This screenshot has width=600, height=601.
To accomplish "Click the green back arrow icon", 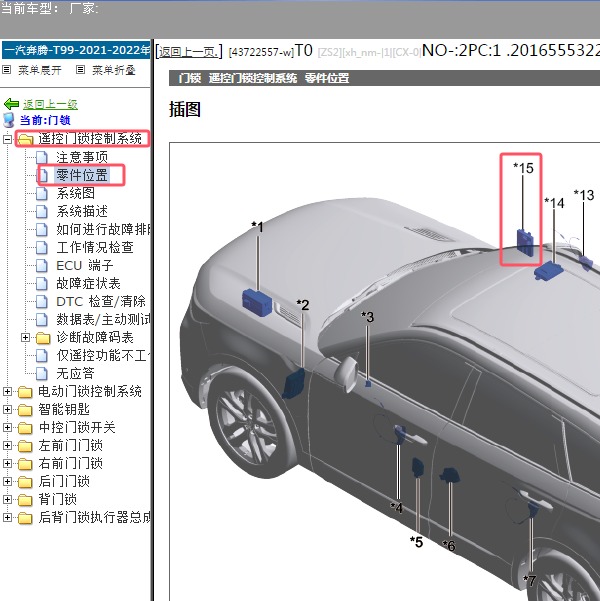I will click(x=11, y=104).
